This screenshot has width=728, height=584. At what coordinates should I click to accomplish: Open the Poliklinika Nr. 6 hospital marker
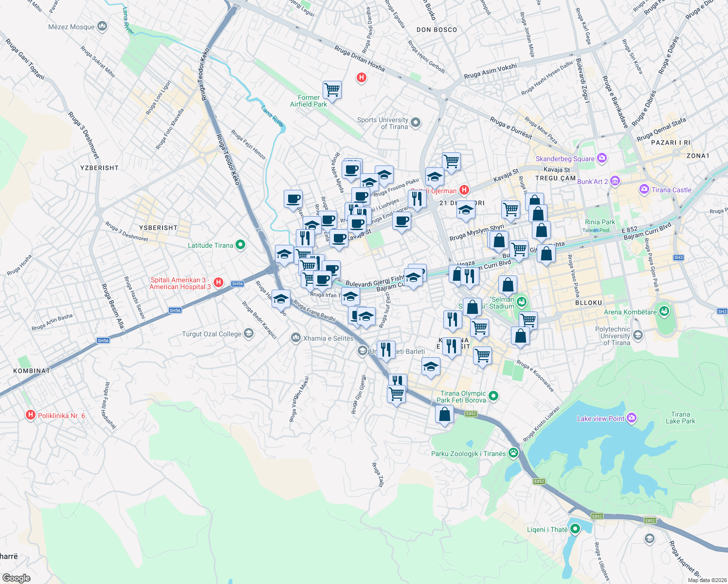click(31, 415)
